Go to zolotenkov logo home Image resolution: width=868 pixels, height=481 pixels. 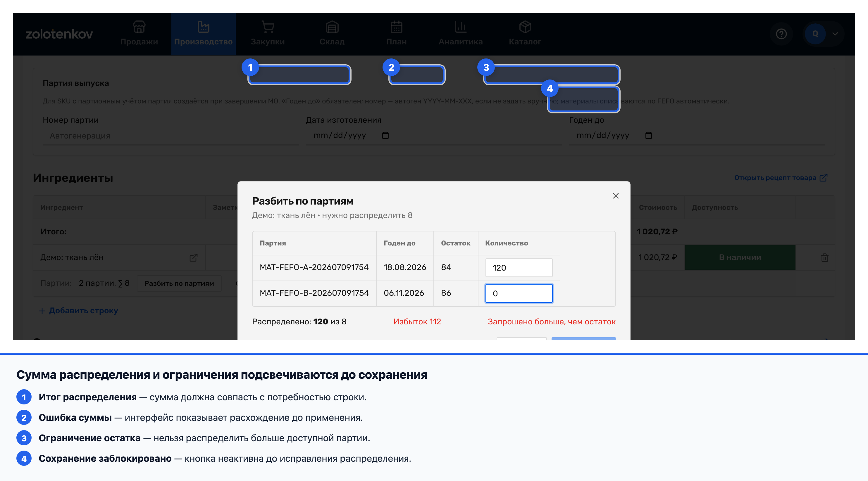(x=59, y=34)
